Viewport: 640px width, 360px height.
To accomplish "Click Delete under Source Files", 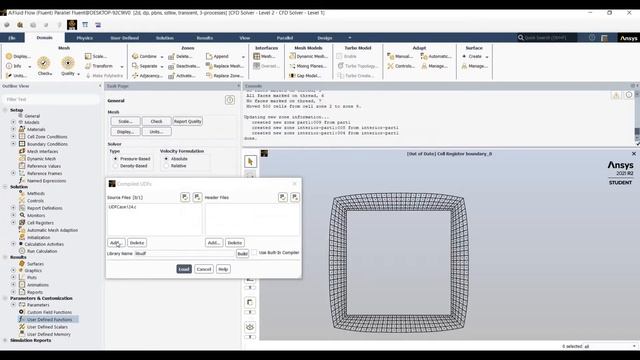I will point(137,242).
